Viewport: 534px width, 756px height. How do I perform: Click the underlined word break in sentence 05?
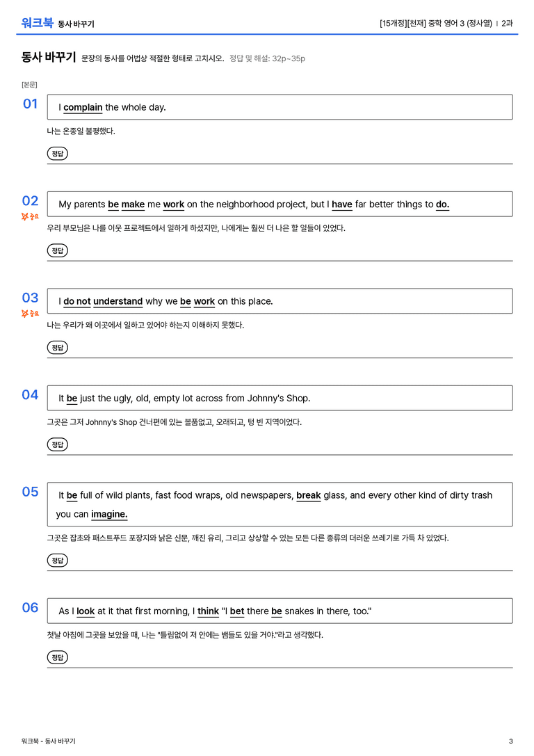[309, 496]
